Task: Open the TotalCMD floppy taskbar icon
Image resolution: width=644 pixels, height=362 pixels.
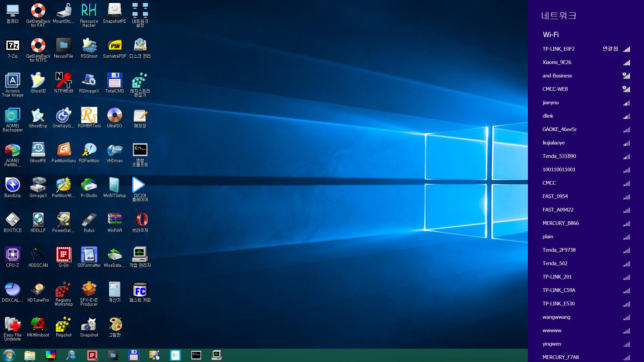Action: [x=134, y=355]
